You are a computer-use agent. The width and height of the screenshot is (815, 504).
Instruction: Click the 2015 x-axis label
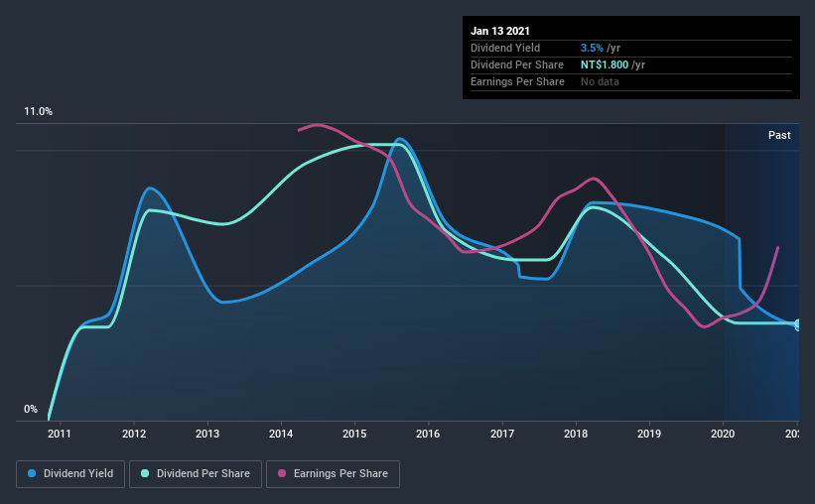(x=354, y=434)
